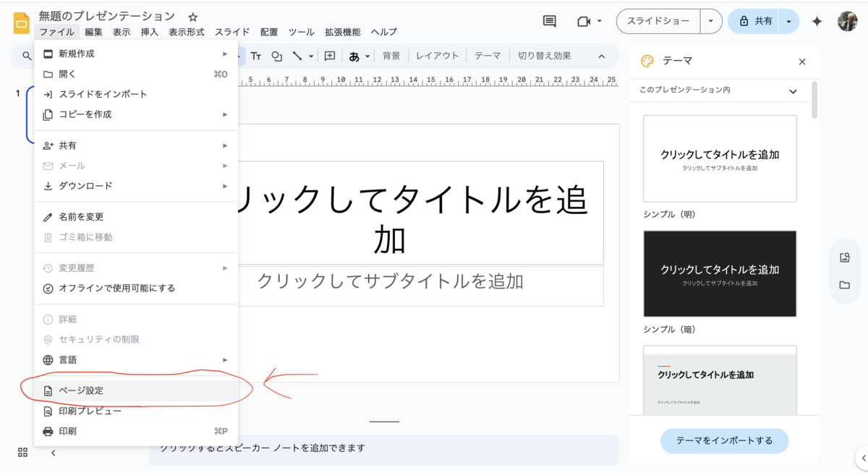The image size is (868, 473).
Task: Choose 開く from the file menu
Action: [136, 74]
